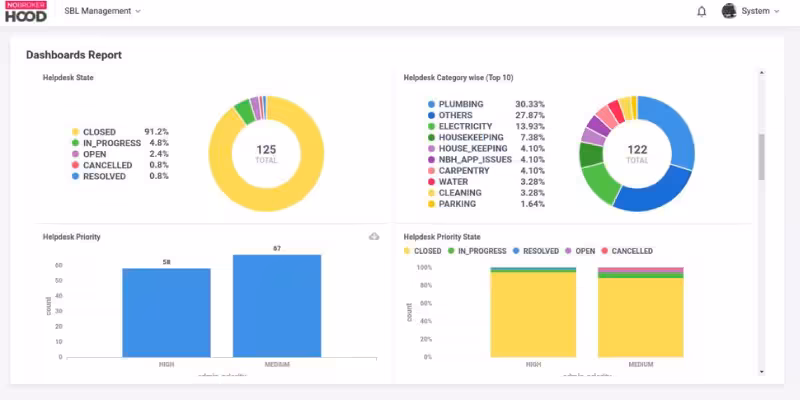The width and height of the screenshot is (800, 400).
Task: Toggle PARKING legend entry
Action: [452, 204]
